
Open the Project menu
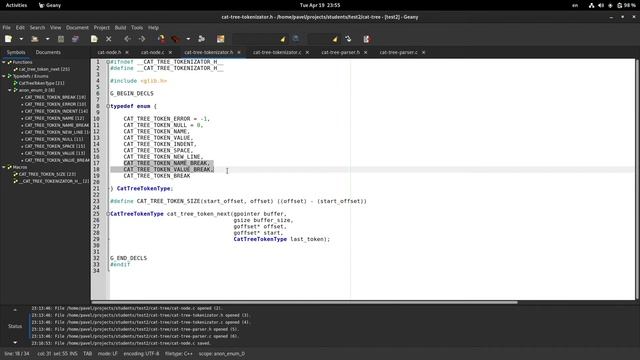click(102, 28)
